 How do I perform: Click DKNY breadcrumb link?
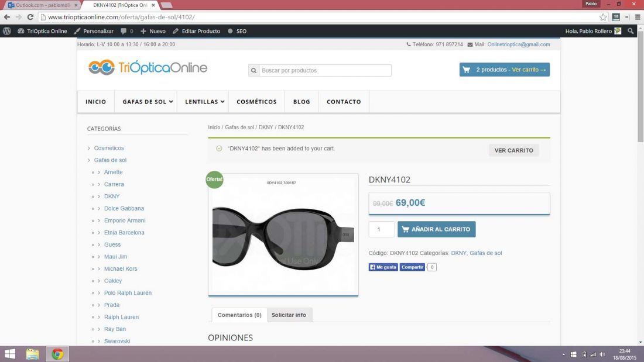click(266, 127)
